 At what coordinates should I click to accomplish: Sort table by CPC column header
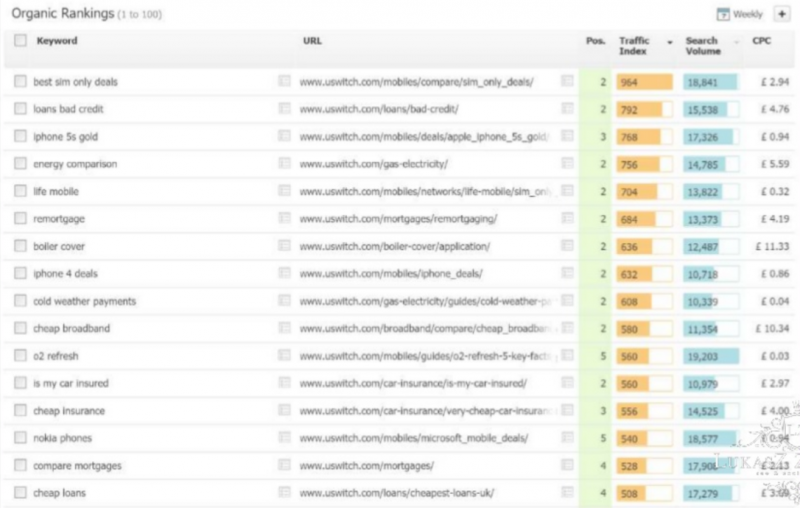(x=761, y=40)
